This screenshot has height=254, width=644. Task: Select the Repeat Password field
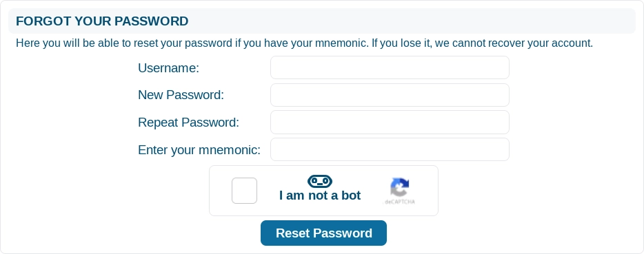(x=390, y=123)
